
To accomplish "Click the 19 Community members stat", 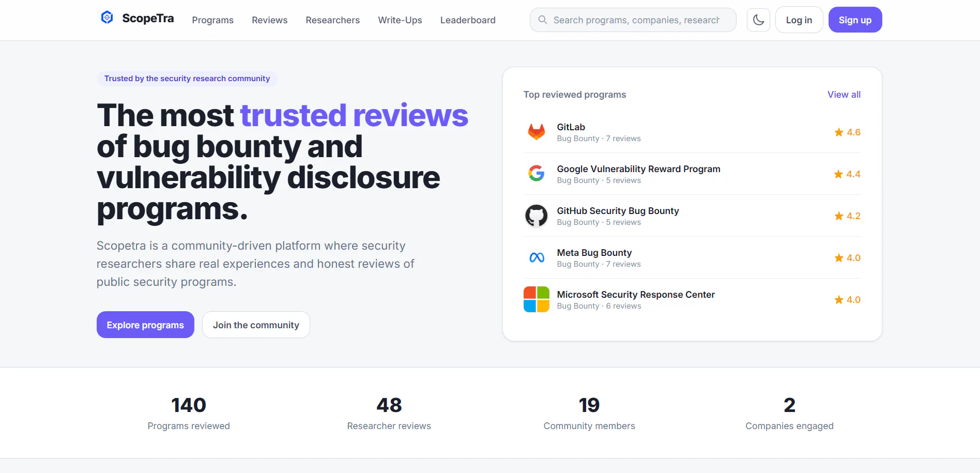I will click(x=589, y=413).
